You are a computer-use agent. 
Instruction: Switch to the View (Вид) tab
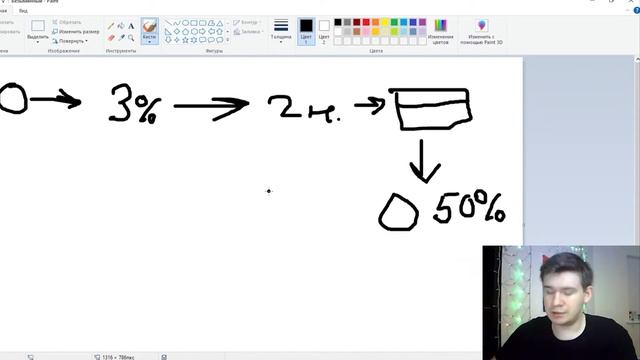tap(23, 11)
